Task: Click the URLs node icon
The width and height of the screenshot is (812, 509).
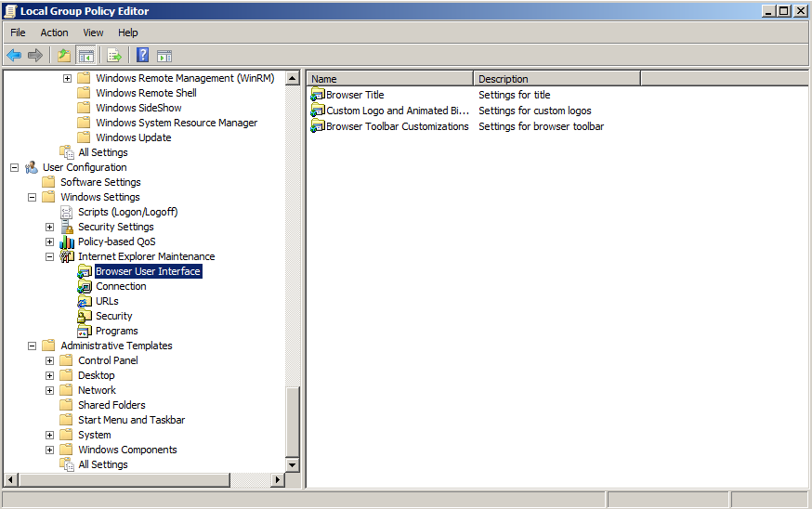Action: [x=85, y=301]
